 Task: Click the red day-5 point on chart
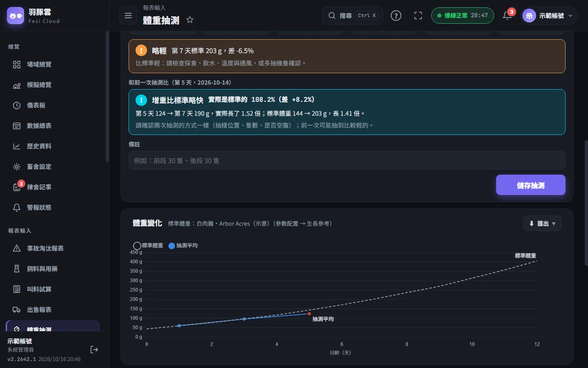coord(309,314)
